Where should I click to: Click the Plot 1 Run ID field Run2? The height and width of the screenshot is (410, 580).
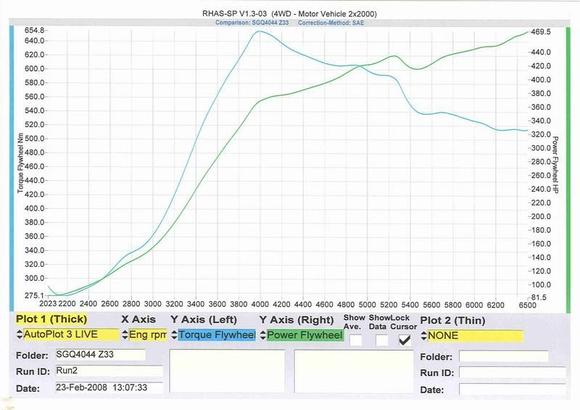click(109, 371)
